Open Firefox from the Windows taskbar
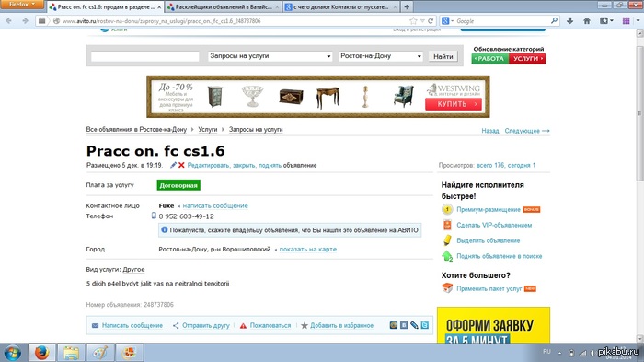This screenshot has width=644, height=362. [42, 353]
